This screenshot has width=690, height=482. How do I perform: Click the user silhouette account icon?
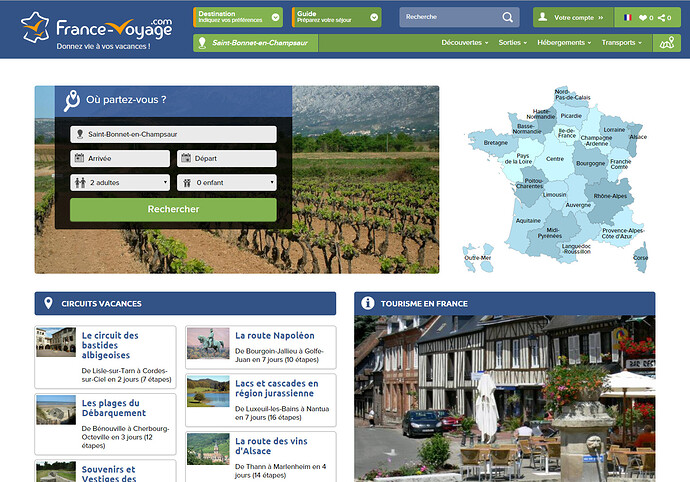click(543, 17)
